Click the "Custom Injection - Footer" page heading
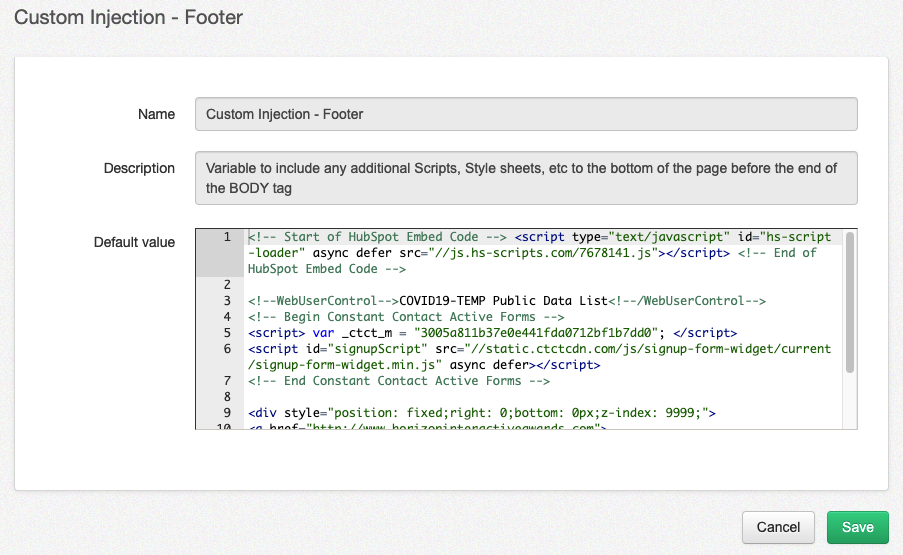 (x=128, y=17)
